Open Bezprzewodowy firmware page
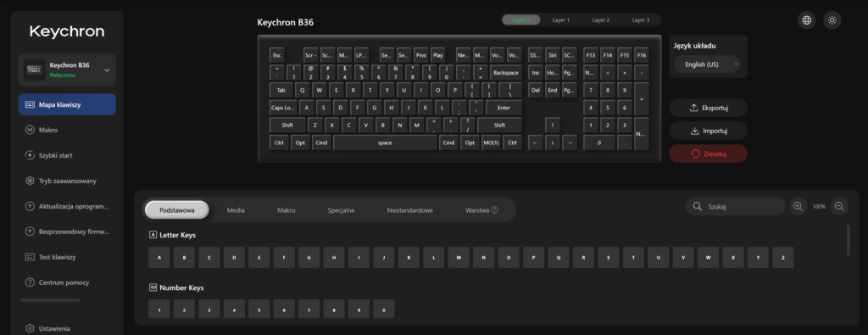The height and width of the screenshot is (335, 868). coord(67,232)
